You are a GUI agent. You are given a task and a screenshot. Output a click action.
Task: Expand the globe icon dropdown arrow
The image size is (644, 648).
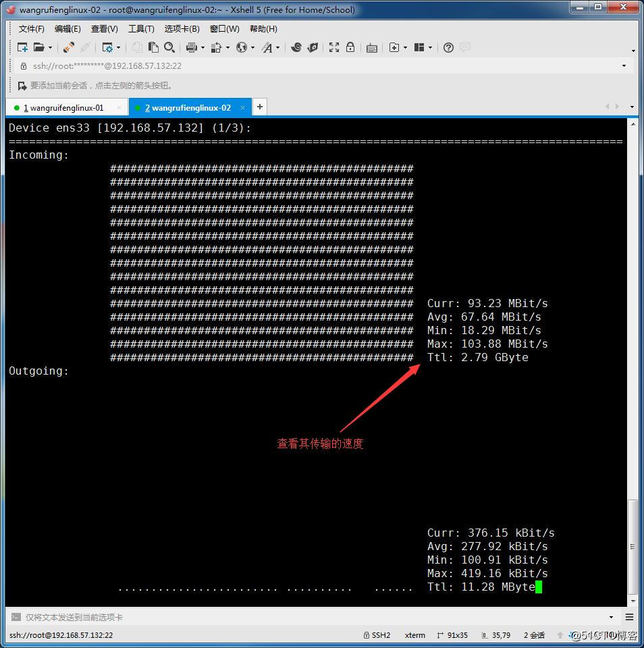point(252,48)
